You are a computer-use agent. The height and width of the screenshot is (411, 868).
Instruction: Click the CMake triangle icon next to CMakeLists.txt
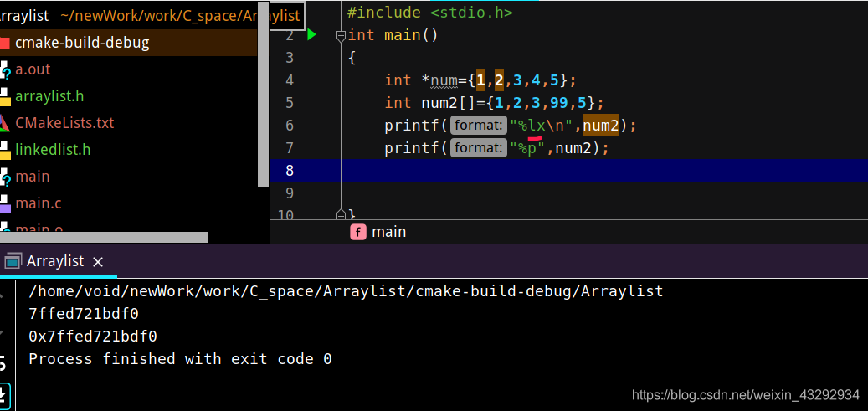(x=4, y=122)
